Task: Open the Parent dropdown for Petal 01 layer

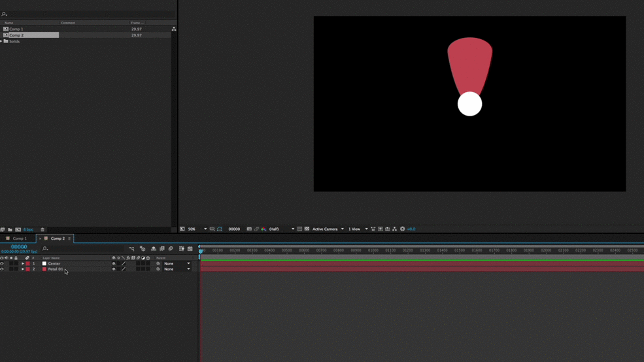Action: (177, 269)
